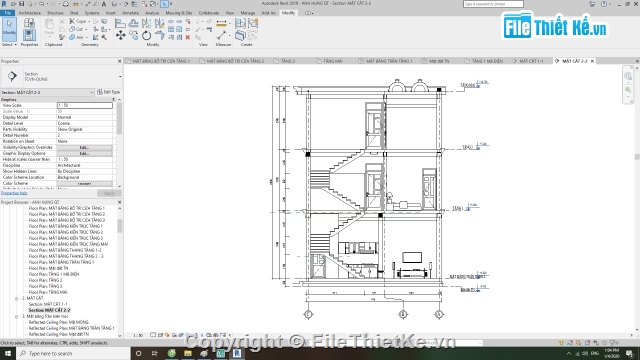Open Task View on the taskbar
Screen dimensions: 640x360
click(154, 353)
